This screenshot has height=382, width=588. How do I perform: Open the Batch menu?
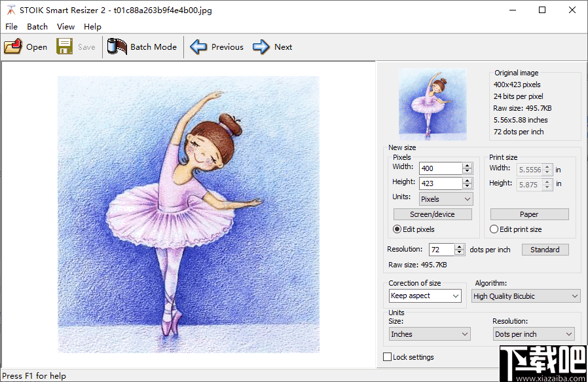(37, 26)
